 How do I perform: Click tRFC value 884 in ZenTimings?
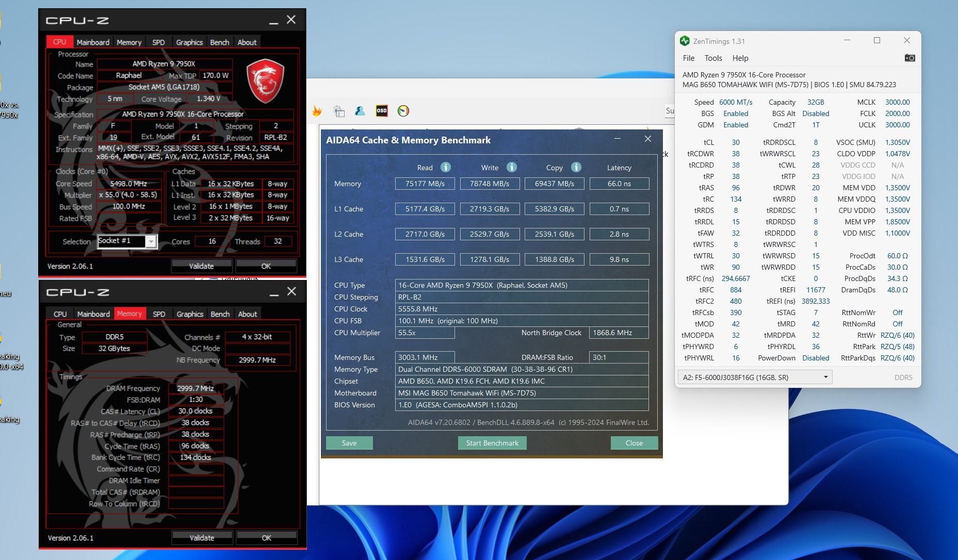pos(736,290)
